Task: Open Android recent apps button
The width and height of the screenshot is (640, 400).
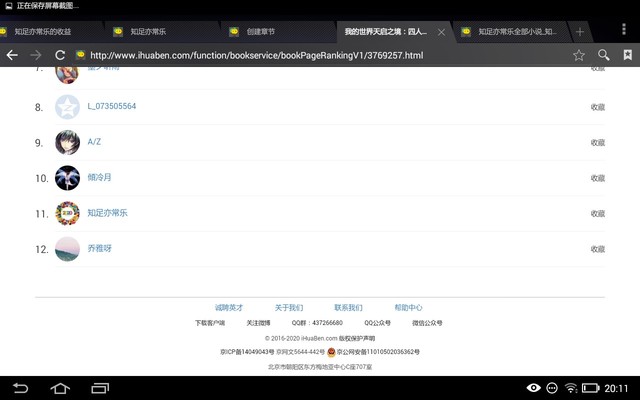Action: pos(99,388)
